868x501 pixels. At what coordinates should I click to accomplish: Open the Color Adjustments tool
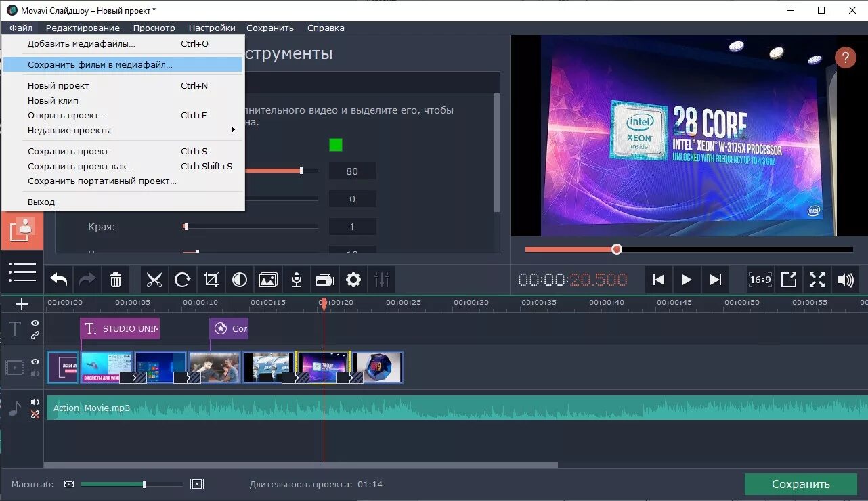point(239,279)
